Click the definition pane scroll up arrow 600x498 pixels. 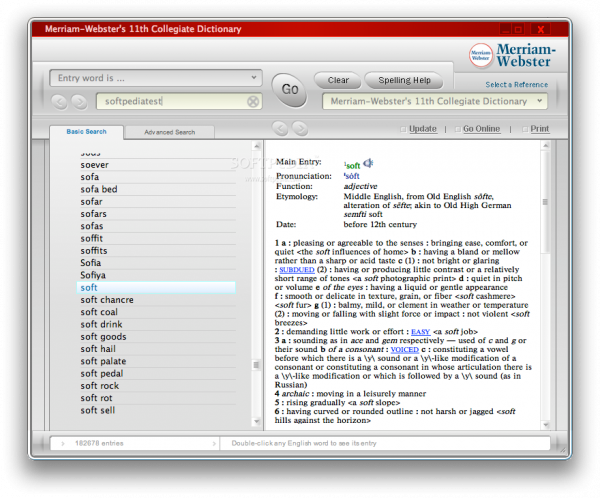click(x=546, y=145)
